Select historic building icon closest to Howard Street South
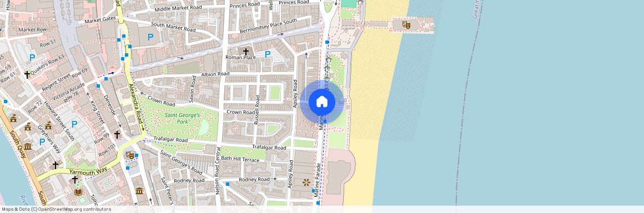 (48, 126)
